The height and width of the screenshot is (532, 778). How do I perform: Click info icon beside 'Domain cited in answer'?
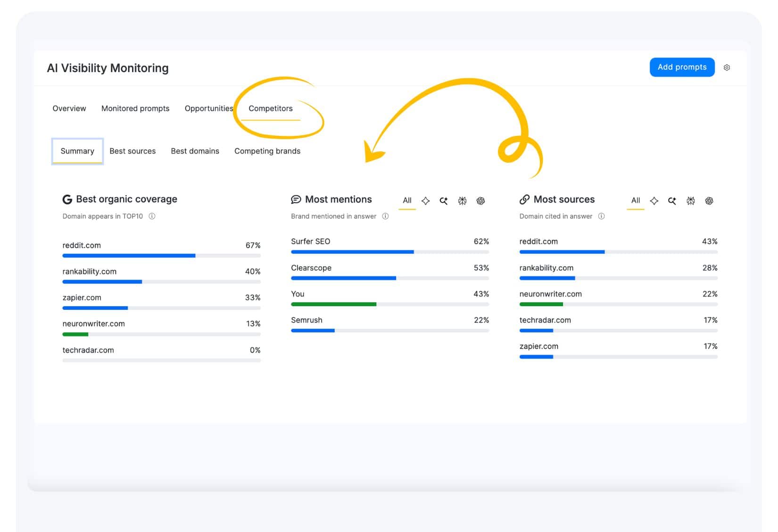[601, 216]
